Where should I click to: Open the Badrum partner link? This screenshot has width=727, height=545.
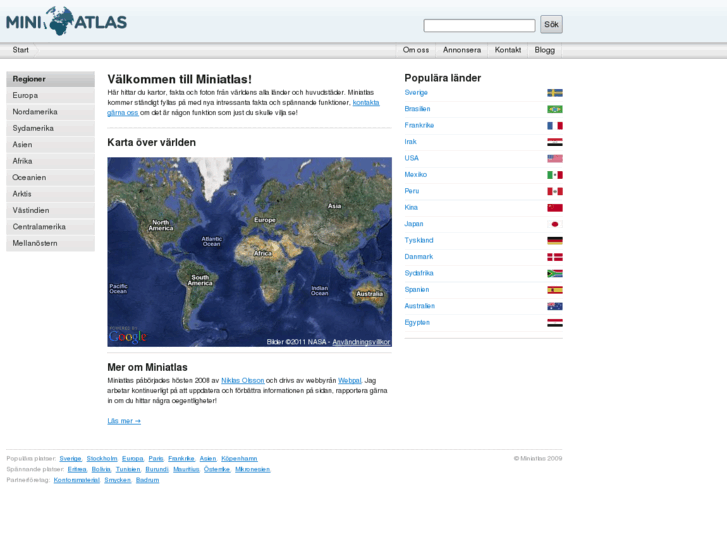147,480
